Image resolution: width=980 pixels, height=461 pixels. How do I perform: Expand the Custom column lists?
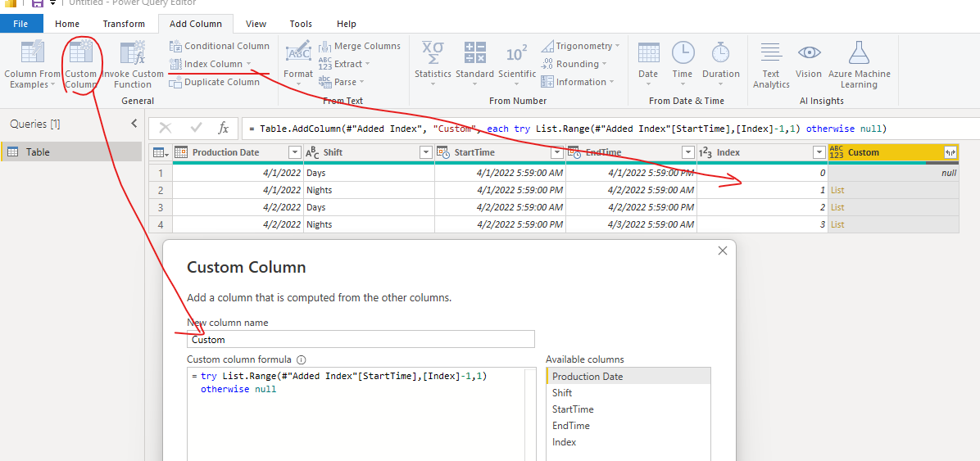(x=950, y=152)
